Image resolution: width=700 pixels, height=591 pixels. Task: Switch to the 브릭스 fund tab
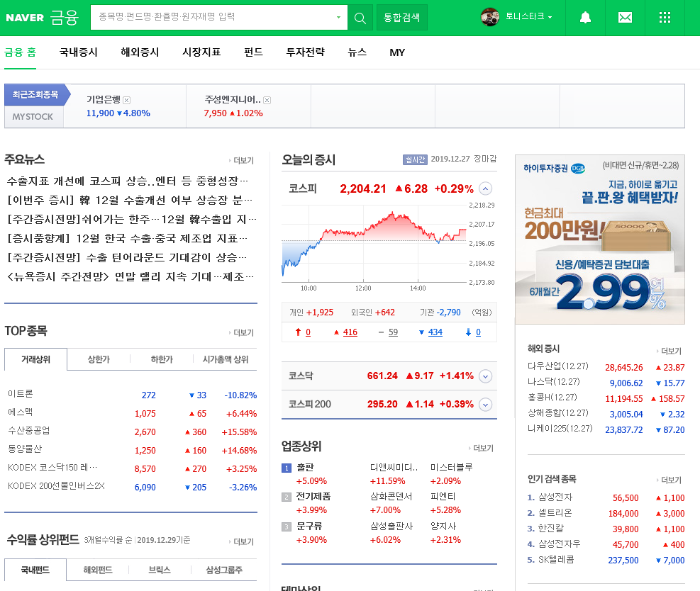click(x=160, y=570)
